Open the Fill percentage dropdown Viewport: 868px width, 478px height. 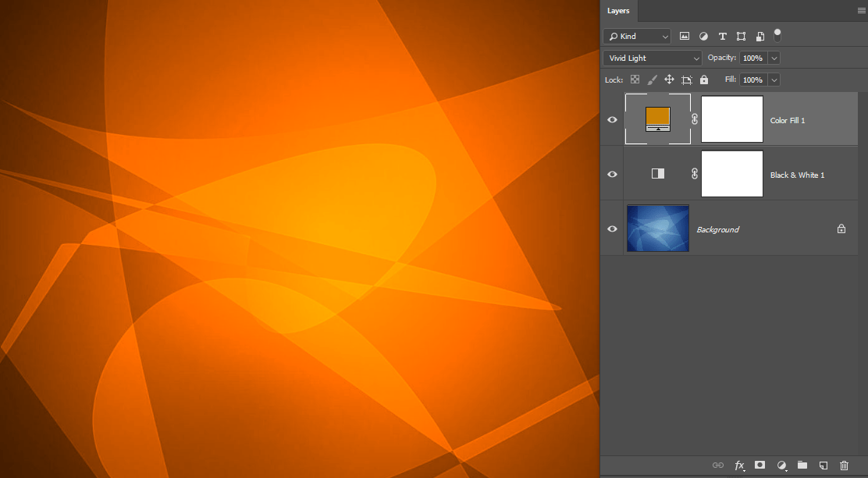(x=773, y=79)
